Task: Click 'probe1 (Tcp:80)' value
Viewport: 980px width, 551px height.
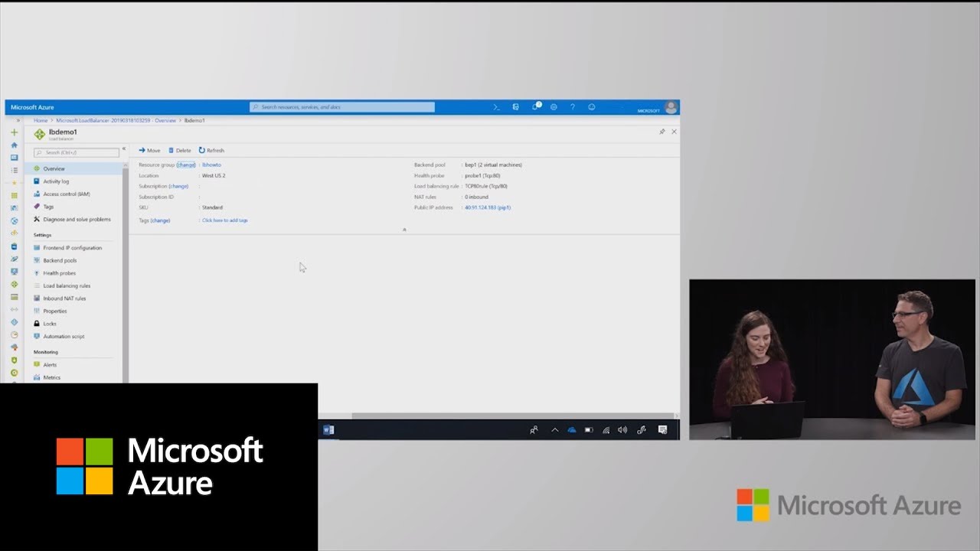Action: (483, 175)
